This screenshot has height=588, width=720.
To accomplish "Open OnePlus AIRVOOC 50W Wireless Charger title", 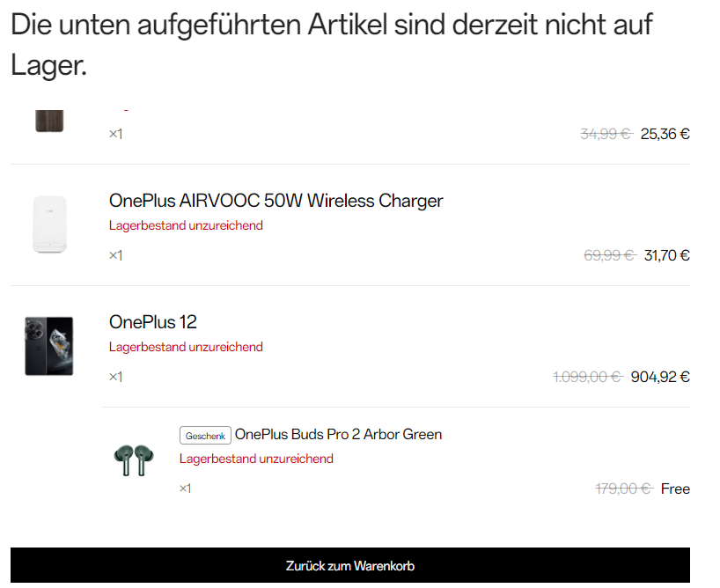I will (276, 201).
